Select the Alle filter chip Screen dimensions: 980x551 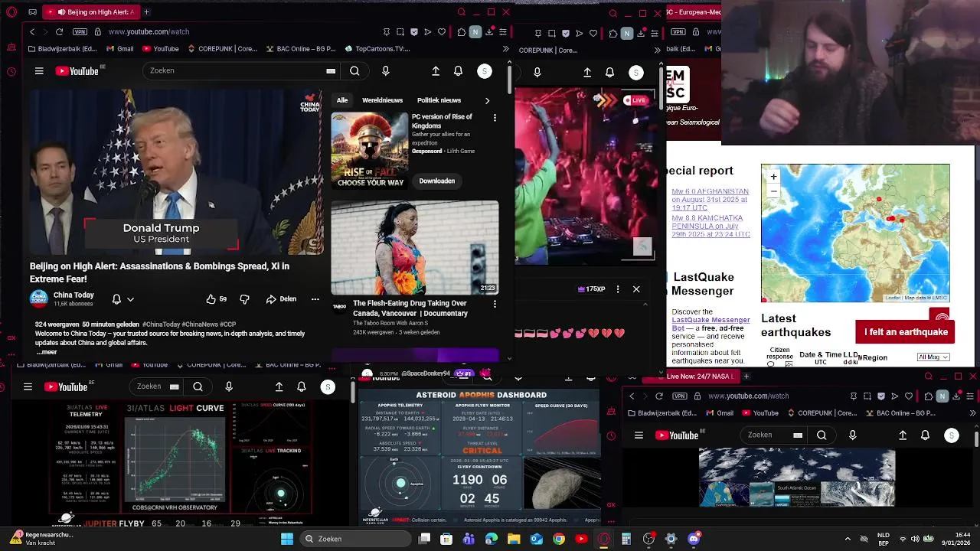point(342,100)
